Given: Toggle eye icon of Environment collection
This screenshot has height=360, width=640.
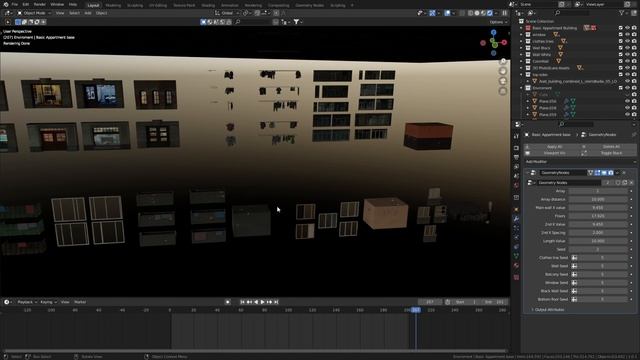Looking at the screenshot, I should tap(627, 88).
